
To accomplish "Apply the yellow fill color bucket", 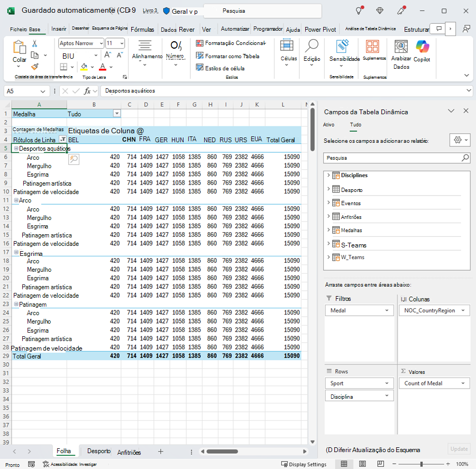I will click(84, 67).
